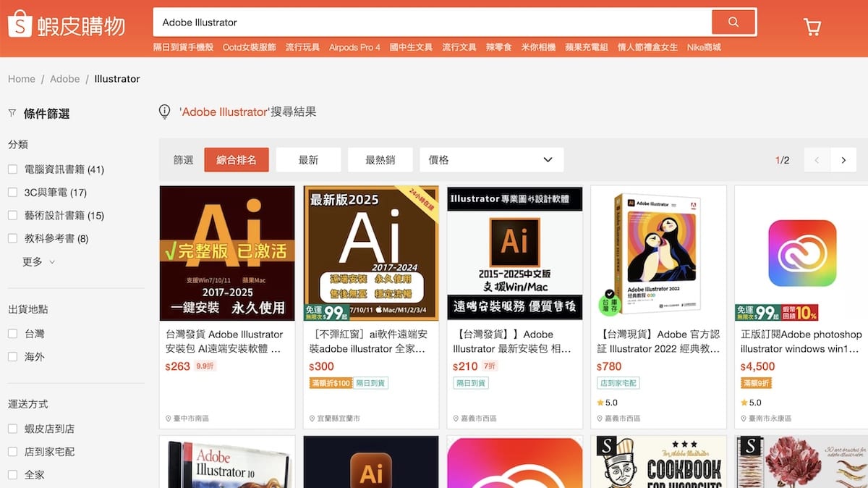Viewport: 868px width, 488px height.
Task: Click the orange search magnifier icon
Action: [733, 22]
